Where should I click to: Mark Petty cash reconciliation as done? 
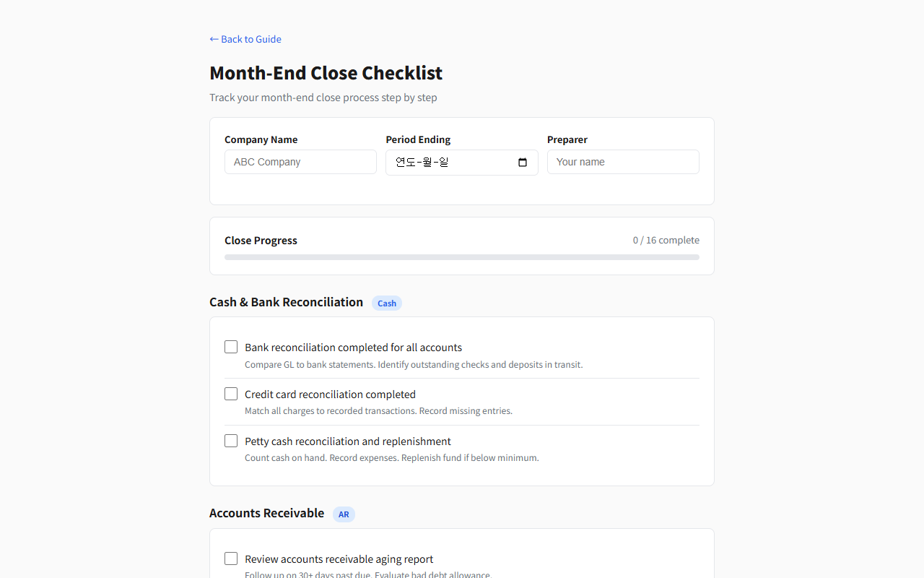click(x=231, y=441)
